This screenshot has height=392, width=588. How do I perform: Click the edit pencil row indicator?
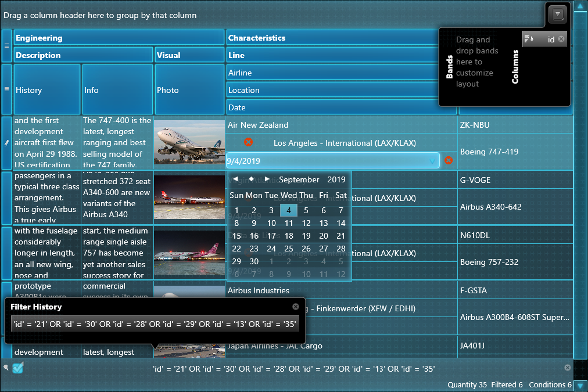[7, 143]
